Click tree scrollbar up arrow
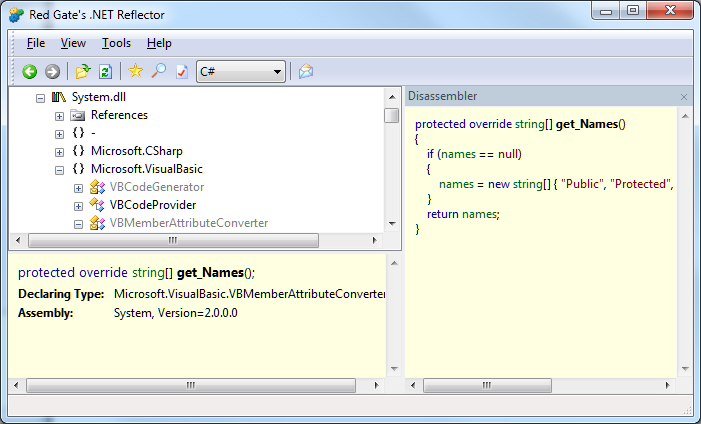This screenshot has width=701, height=424. point(392,97)
